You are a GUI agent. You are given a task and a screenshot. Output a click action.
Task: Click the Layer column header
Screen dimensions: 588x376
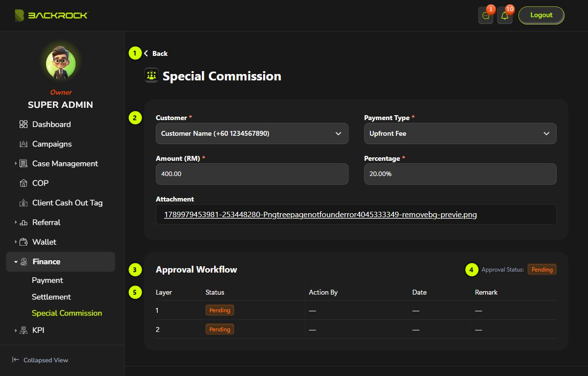(164, 292)
